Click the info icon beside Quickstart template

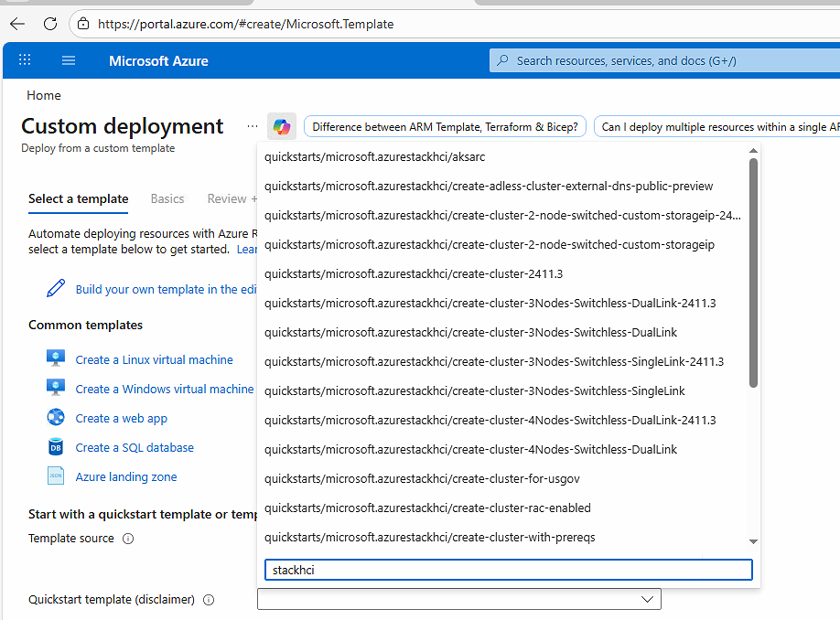tap(209, 600)
